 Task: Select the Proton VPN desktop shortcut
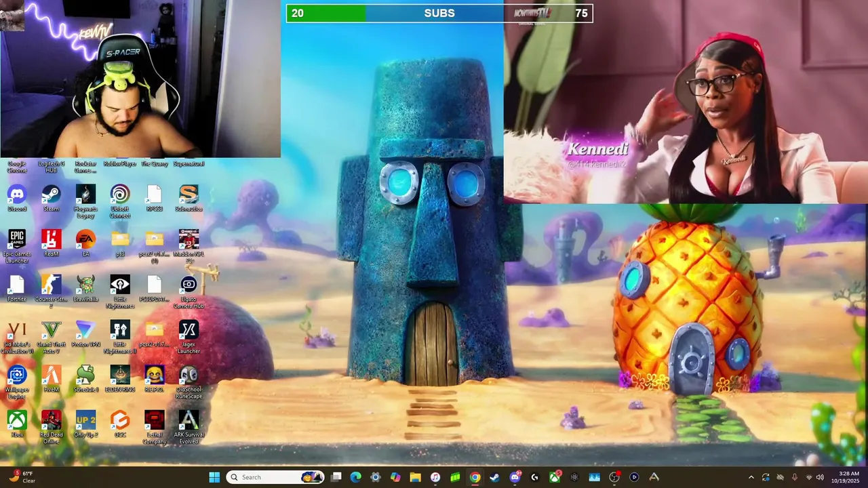pyautogui.click(x=85, y=334)
